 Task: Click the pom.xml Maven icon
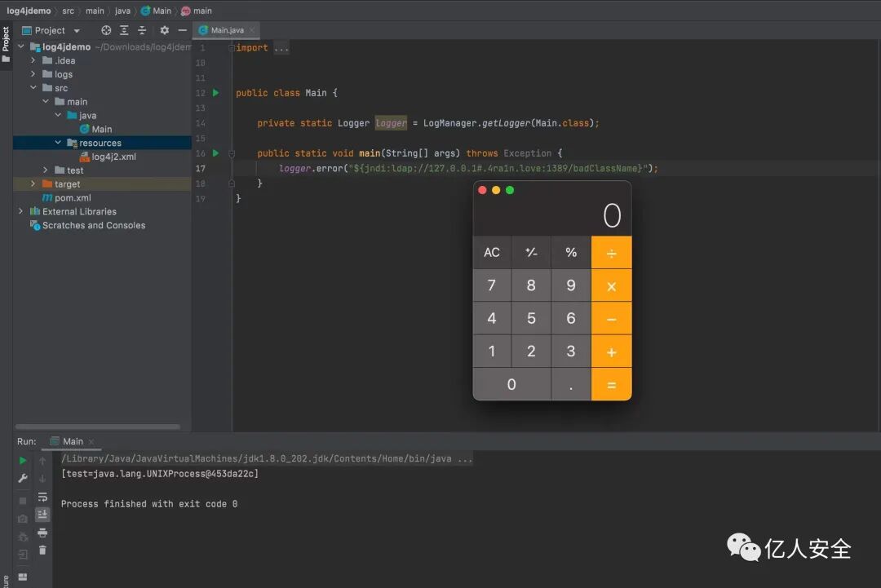point(47,197)
